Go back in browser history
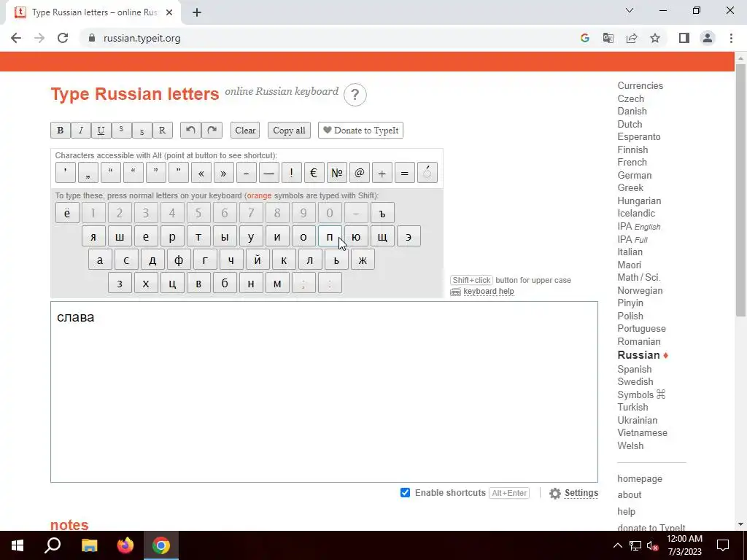The width and height of the screenshot is (747, 560). click(16, 38)
